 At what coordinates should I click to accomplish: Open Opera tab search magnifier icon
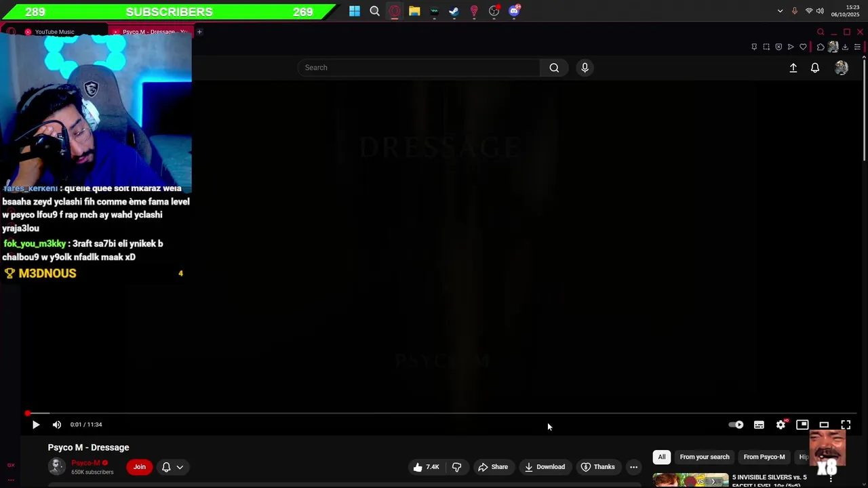(821, 32)
